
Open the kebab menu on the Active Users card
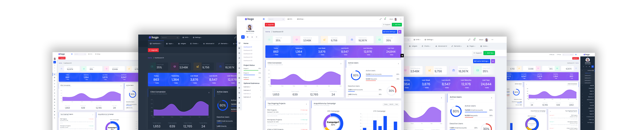pyautogui.click(x=398, y=63)
